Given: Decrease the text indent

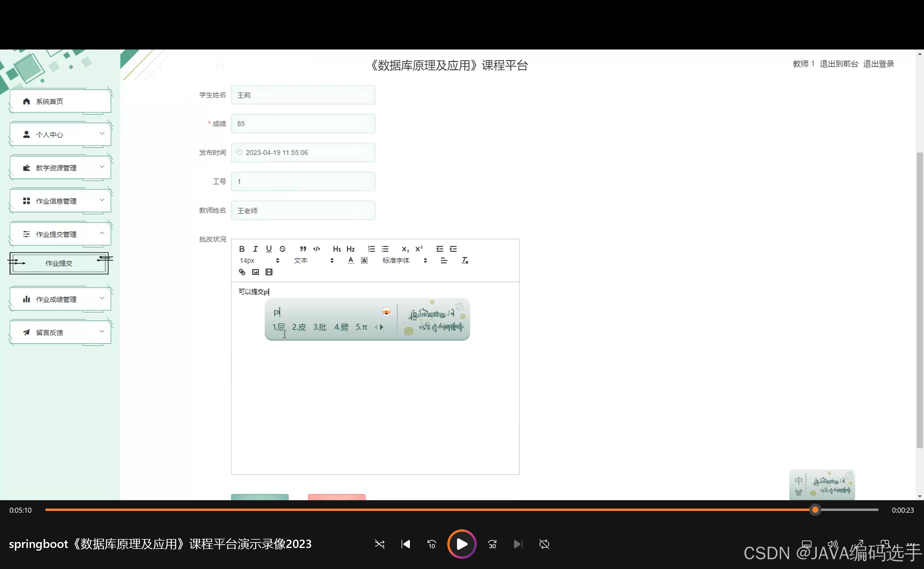Looking at the screenshot, I should [439, 249].
